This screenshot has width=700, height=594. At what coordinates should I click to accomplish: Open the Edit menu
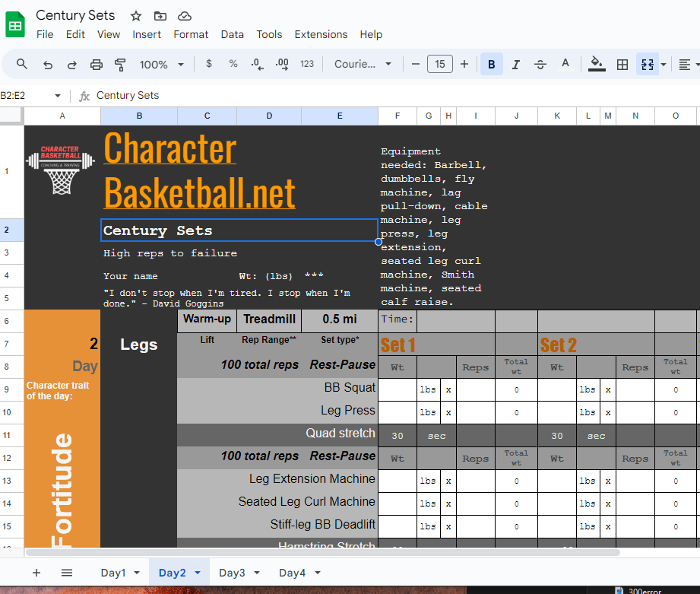(x=75, y=34)
